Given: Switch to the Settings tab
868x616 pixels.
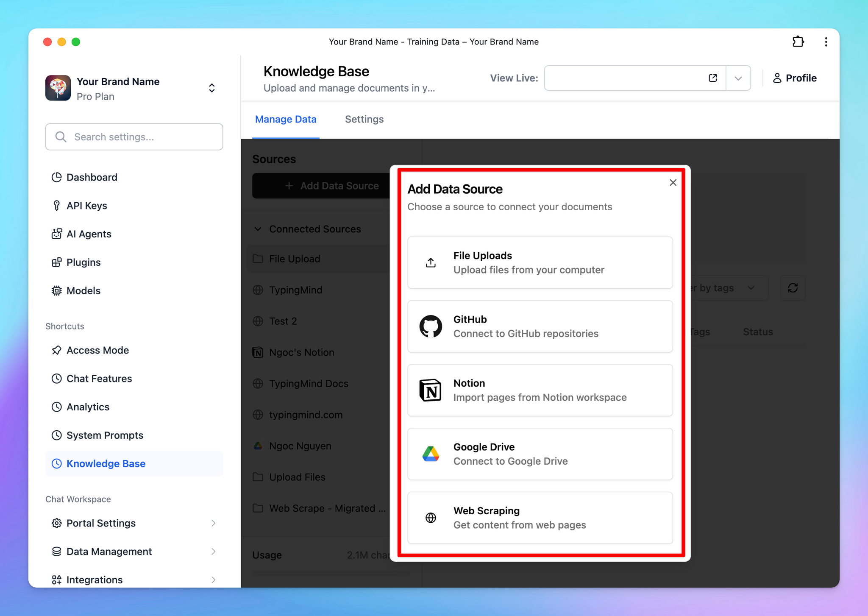Looking at the screenshot, I should click(x=364, y=119).
